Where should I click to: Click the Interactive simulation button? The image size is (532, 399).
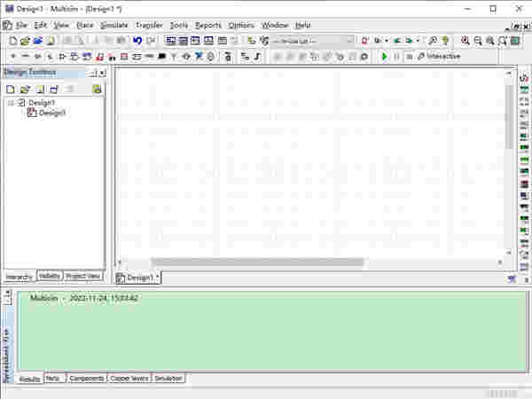point(440,56)
